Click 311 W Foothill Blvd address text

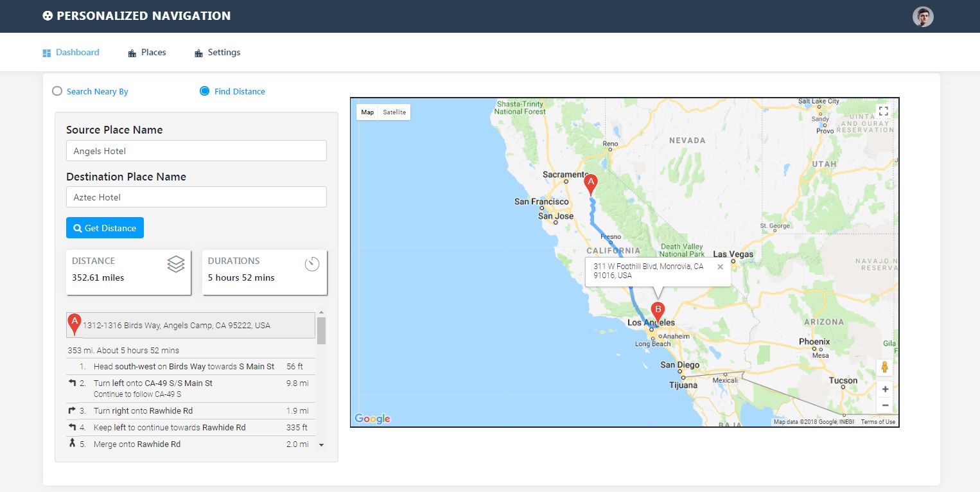click(x=648, y=270)
